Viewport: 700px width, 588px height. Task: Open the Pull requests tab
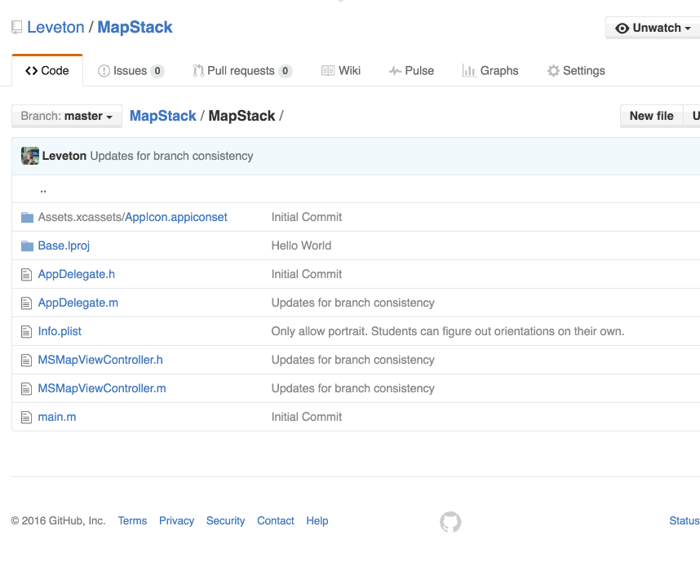coord(242,71)
